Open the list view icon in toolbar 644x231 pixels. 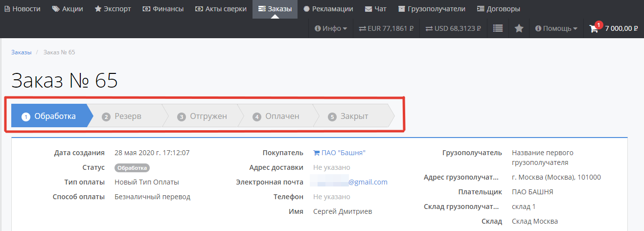498,28
